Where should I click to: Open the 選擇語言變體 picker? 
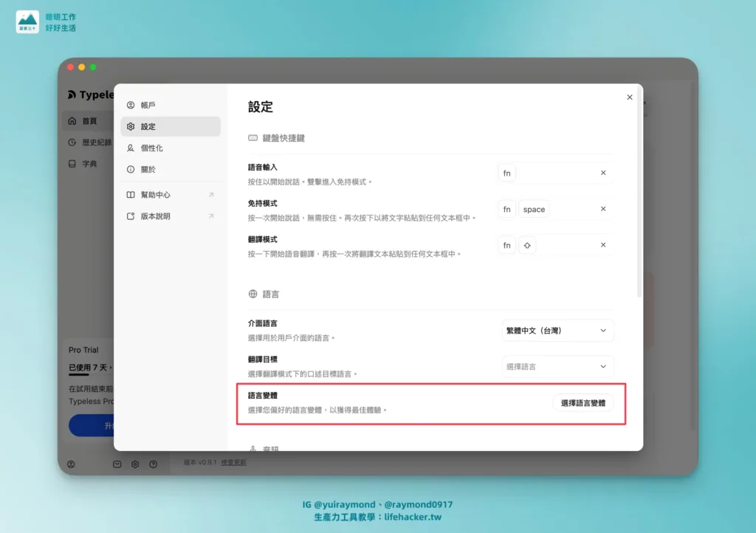tap(584, 403)
